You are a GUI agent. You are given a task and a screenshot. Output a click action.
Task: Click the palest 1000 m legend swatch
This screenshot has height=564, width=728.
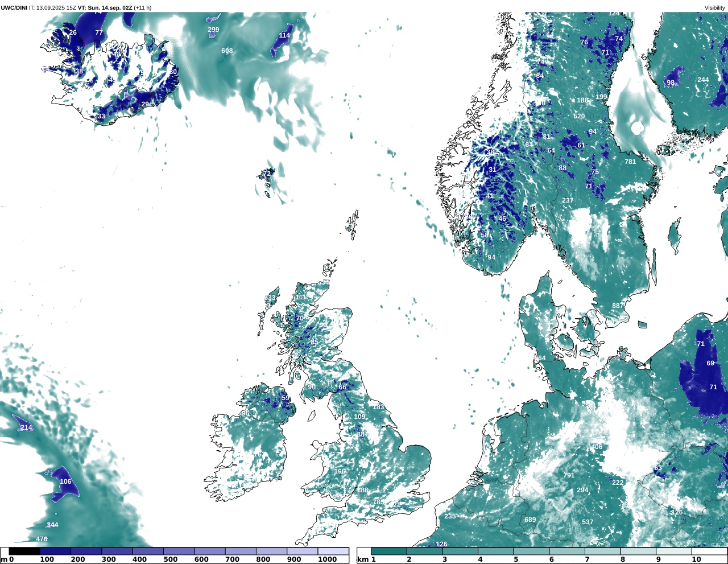pos(333,551)
